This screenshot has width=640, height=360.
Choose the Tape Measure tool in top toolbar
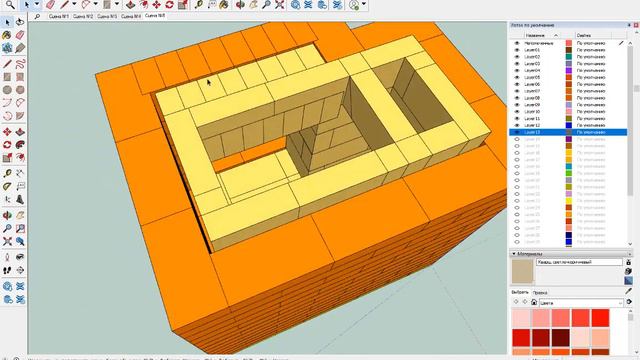point(198,4)
